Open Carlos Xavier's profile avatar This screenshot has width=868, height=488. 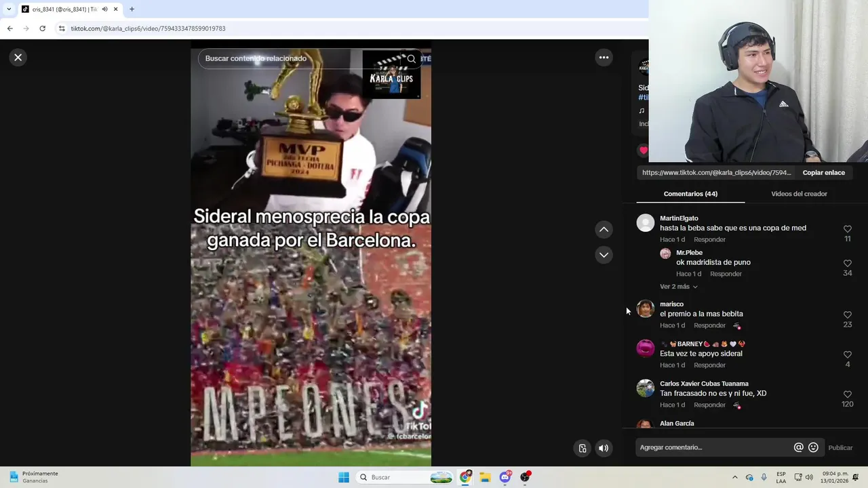pyautogui.click(x=646, y=388)
